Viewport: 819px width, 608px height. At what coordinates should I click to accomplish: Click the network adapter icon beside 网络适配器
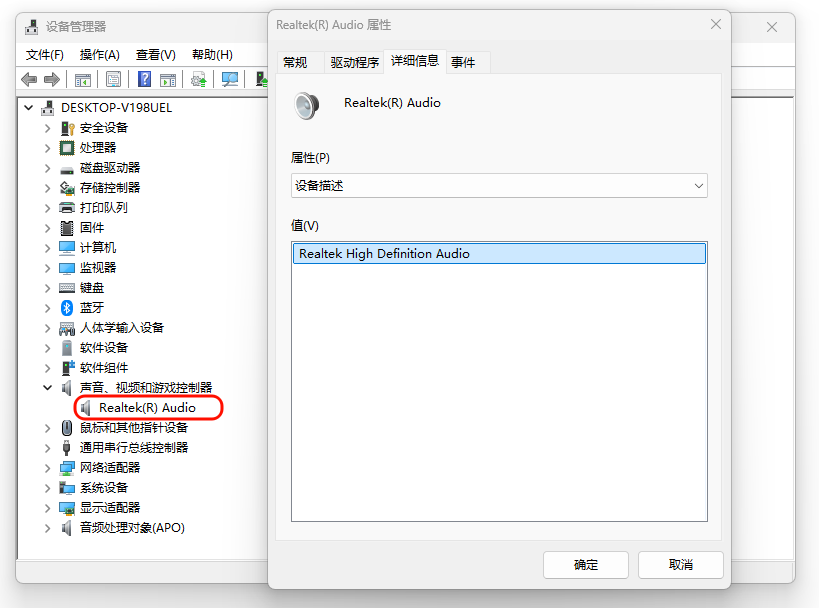[67, 468]
